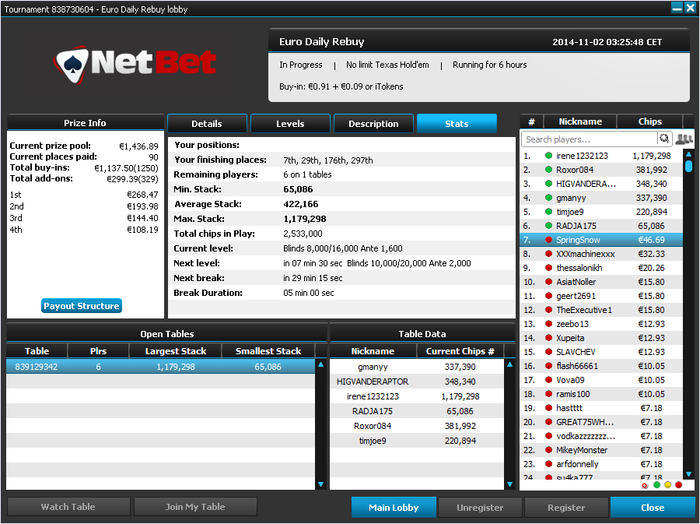The width and height of the screenshot is (700, 524).
Task: Select HIGVANDERA... in the player ranking list
Action: [x=601, y=183]
